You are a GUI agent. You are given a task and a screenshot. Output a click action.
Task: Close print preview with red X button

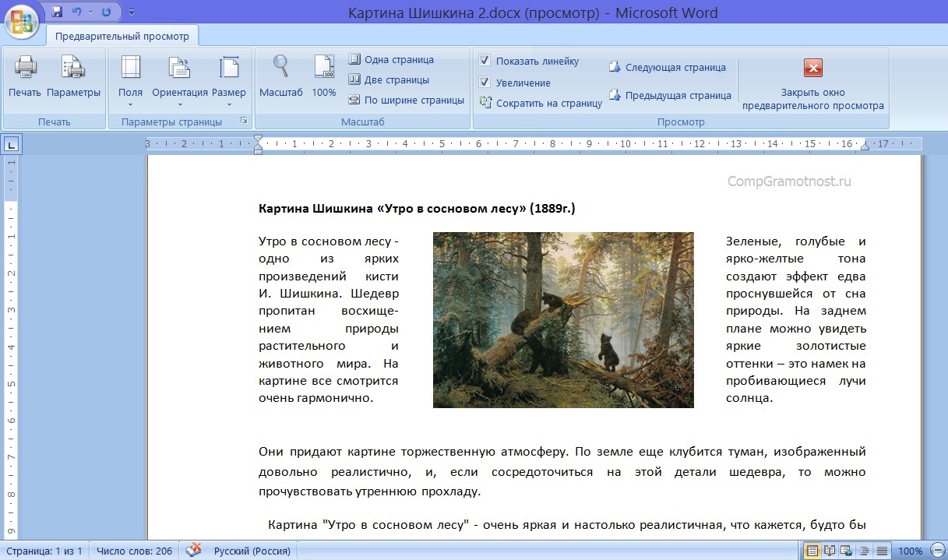pyautogui.click(x=812, y=69)
